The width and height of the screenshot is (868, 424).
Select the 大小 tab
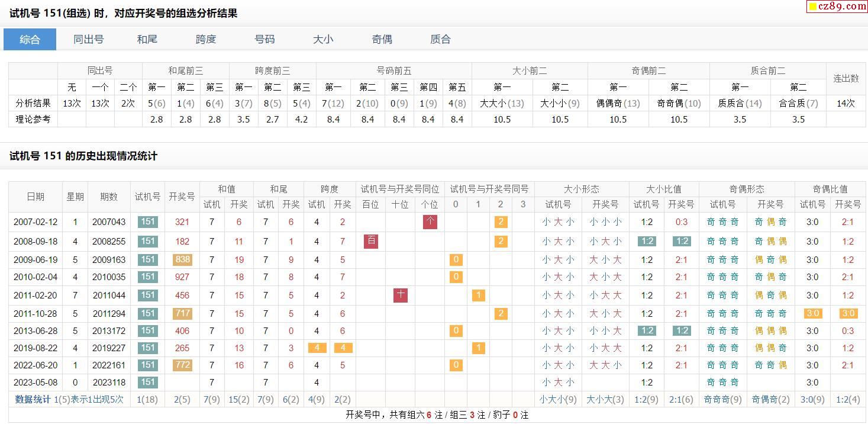[x=323, y=39]
